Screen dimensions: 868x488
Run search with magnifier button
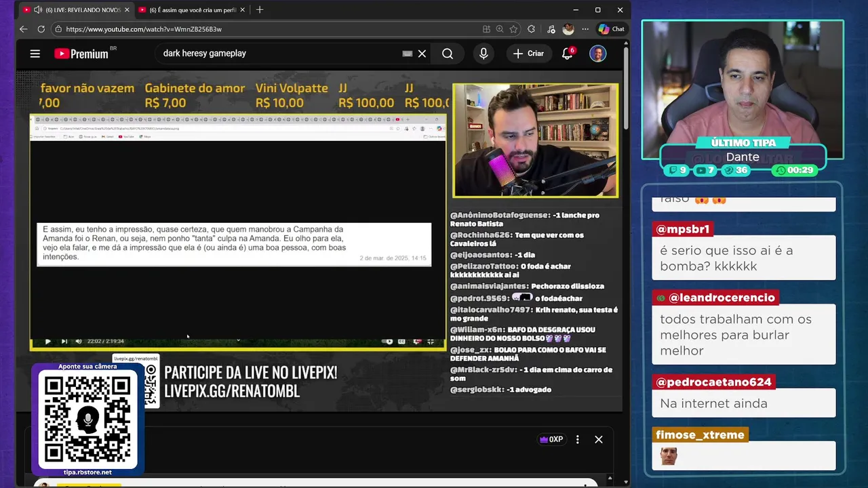click(x=448, y=54)
